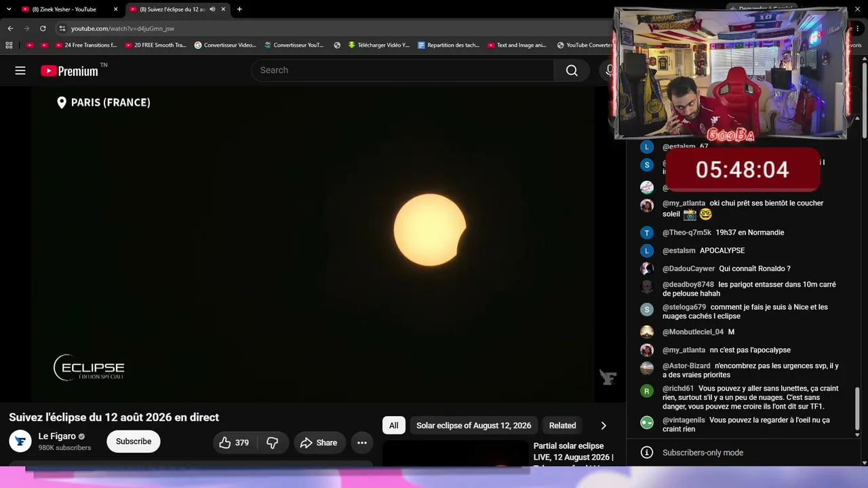Click username @DadouCaywer in chat

(688, 268)
